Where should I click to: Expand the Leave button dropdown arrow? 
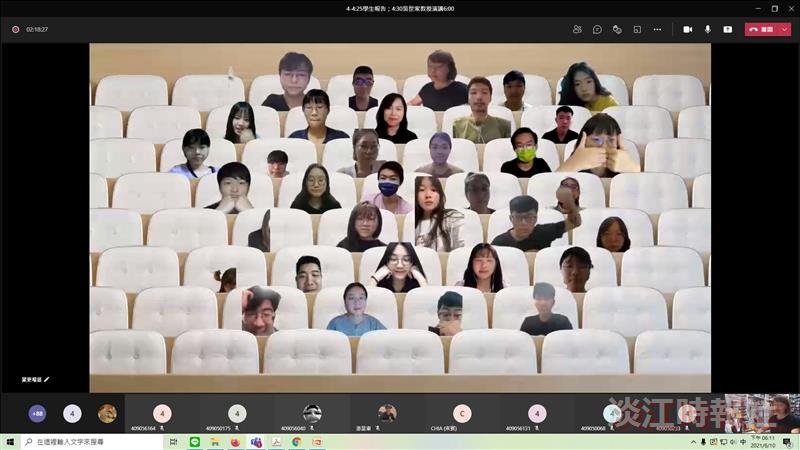785,30
